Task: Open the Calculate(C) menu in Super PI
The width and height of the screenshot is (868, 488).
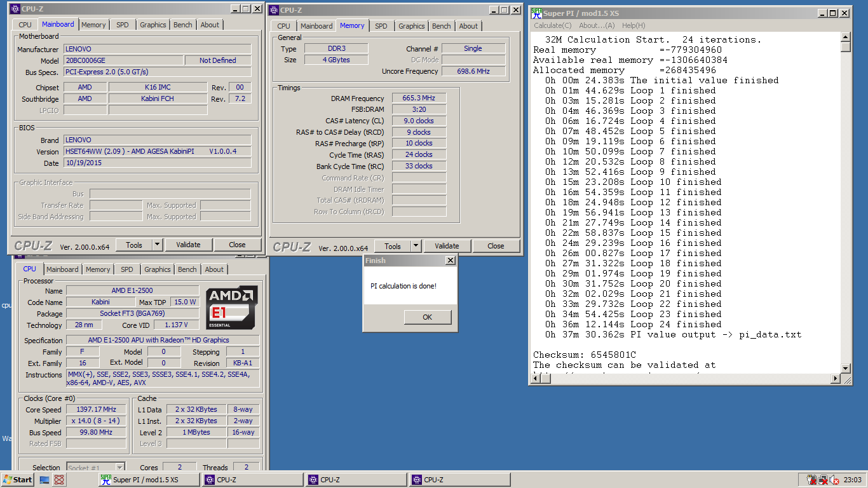Action: [x=552, y=25]
